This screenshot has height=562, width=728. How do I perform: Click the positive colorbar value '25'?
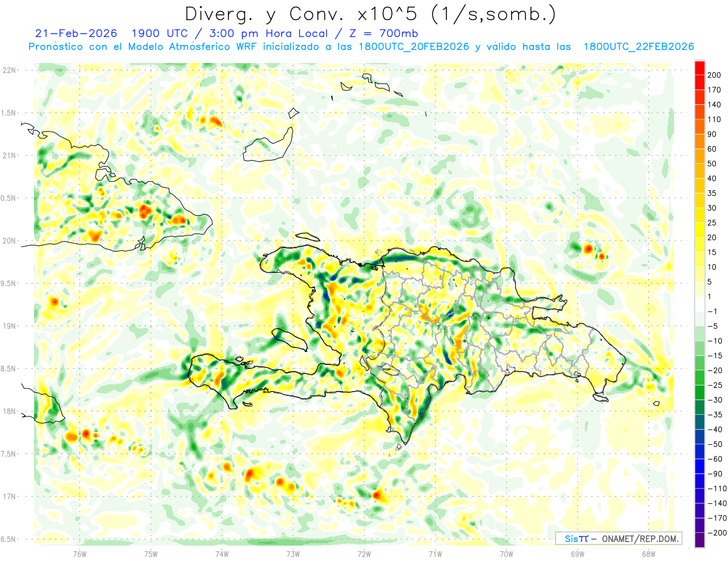(713, 223)
